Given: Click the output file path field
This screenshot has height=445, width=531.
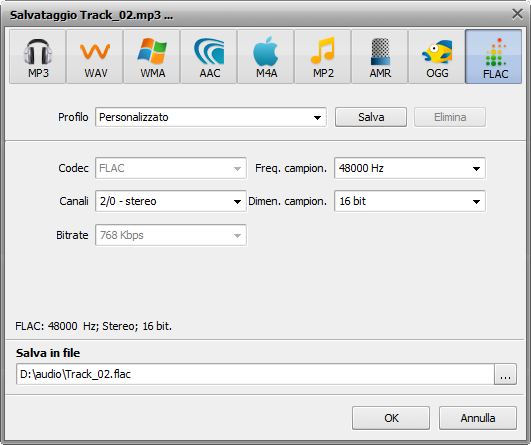Looking at the screenshot, I should pyautogui.click(x=255, y=374).
